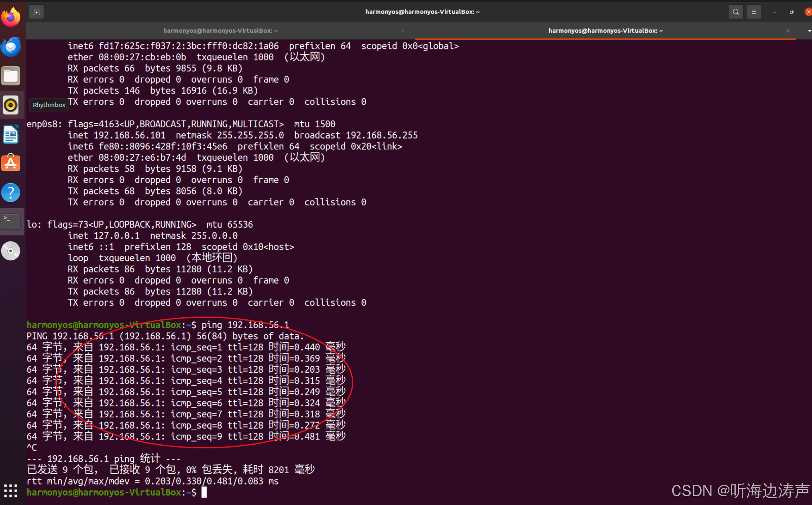Image resolution: width=812 pixels, height=505 pixels.
Task: Click the '^C' interrupt line
Action: pos(32,448)
